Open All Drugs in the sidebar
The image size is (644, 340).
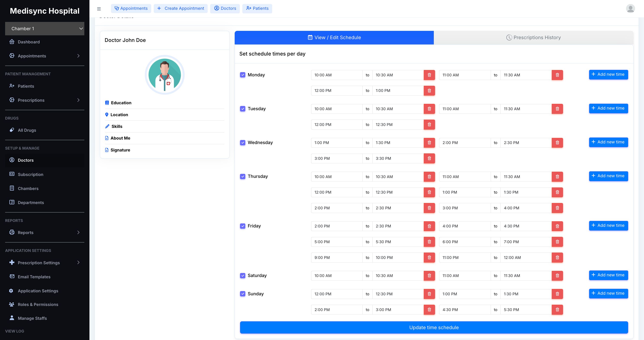tap(27, 130)
